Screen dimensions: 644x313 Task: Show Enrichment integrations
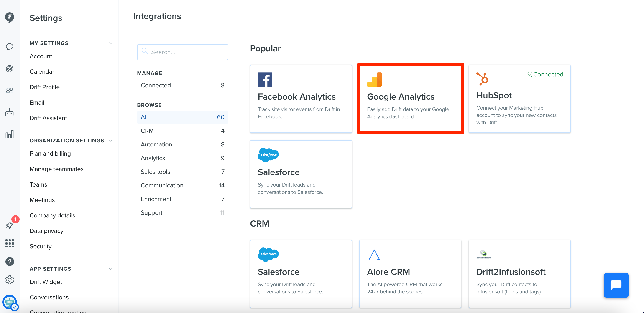pos(182,199)
